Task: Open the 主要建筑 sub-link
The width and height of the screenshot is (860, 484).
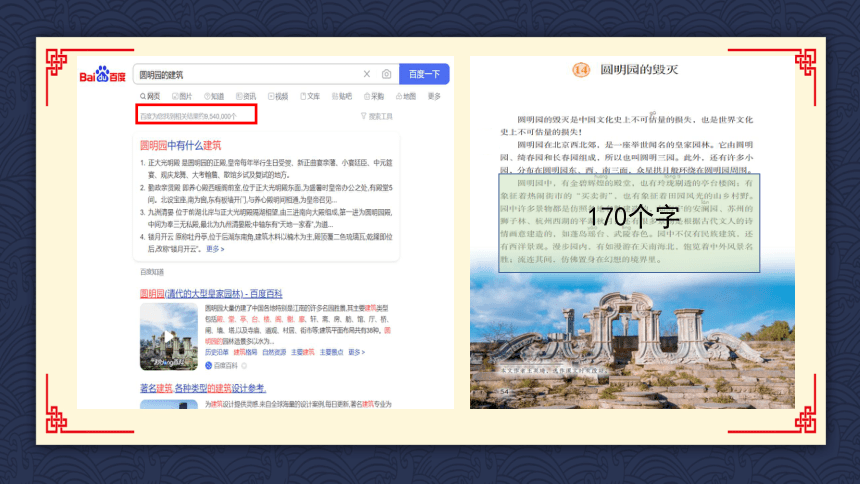Action: click(303, 352)
